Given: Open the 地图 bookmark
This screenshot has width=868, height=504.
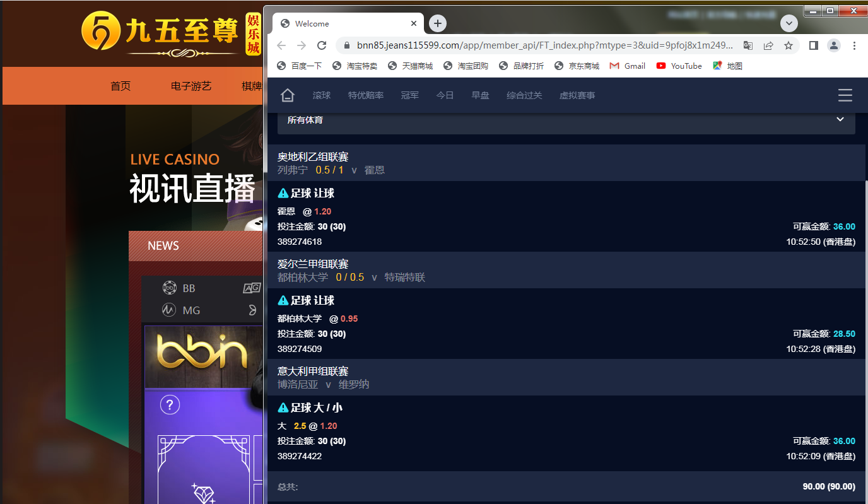Looking at the screenshot, I should (x=728, y=66).
